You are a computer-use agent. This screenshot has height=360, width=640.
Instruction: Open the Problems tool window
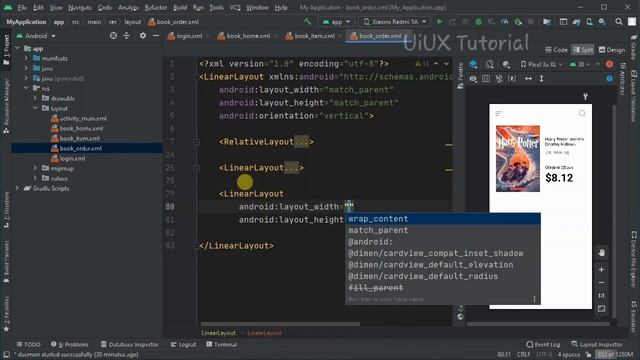[x=70, y=344]
